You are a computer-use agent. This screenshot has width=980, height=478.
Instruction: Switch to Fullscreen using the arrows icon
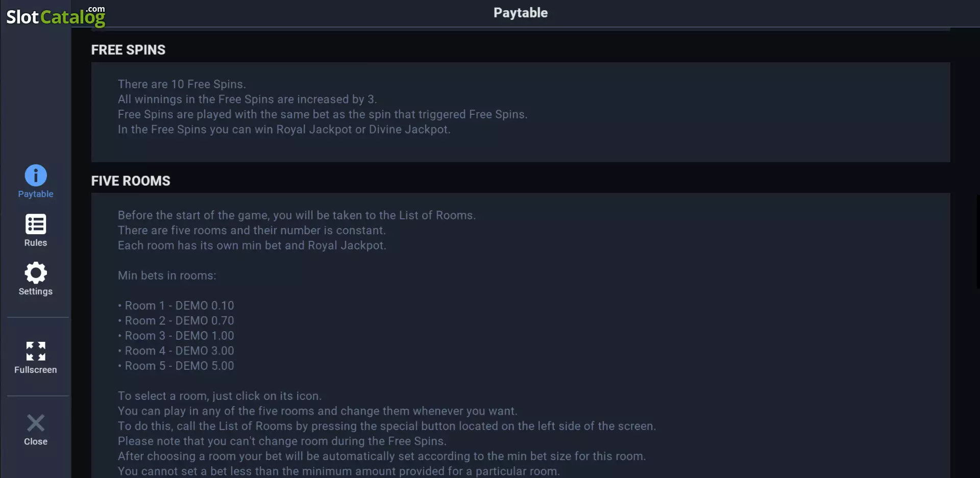tap(36, 351)
